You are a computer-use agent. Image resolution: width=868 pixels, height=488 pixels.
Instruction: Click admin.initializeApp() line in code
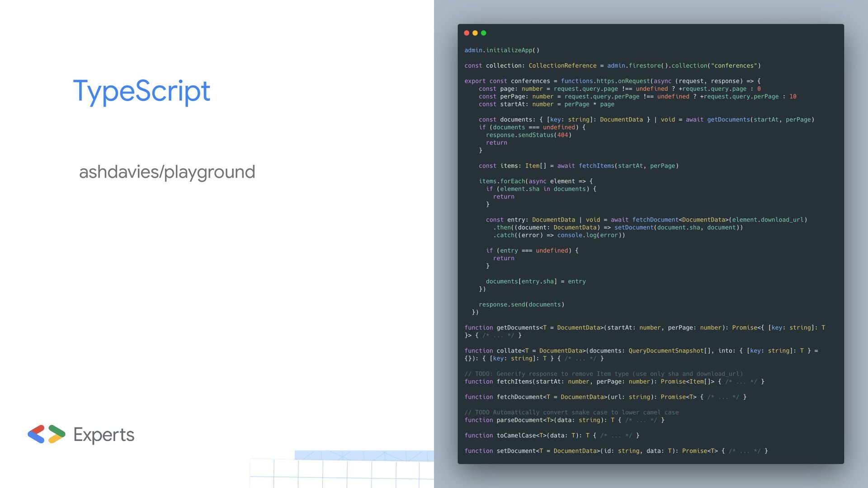pyautogui.click(x=502, y=50)
